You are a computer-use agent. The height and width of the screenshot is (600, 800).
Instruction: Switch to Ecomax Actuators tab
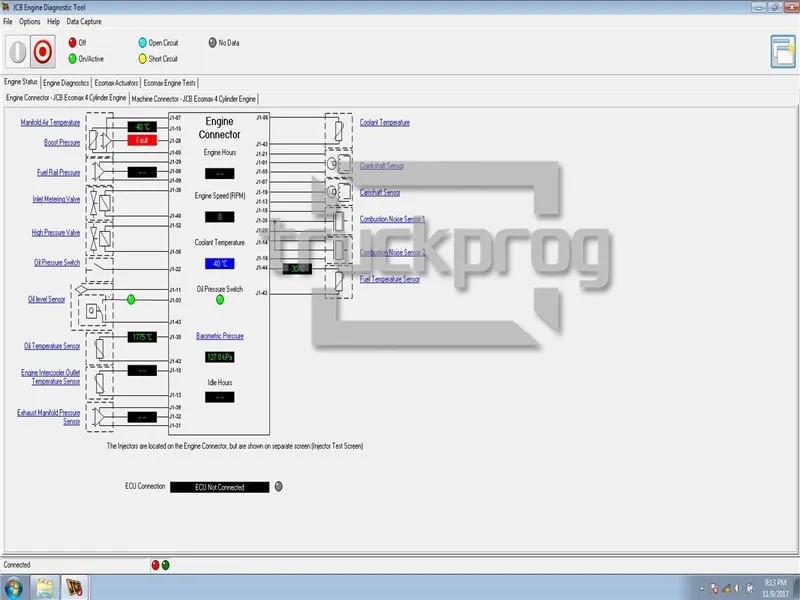pyautogui.click(x=116, y=83)
